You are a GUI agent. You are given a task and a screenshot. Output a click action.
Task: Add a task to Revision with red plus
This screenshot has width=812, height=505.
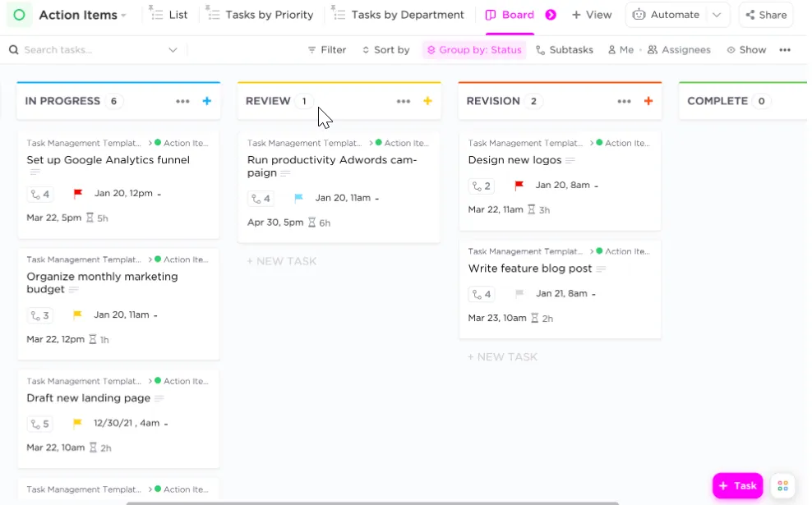point(648,101)
